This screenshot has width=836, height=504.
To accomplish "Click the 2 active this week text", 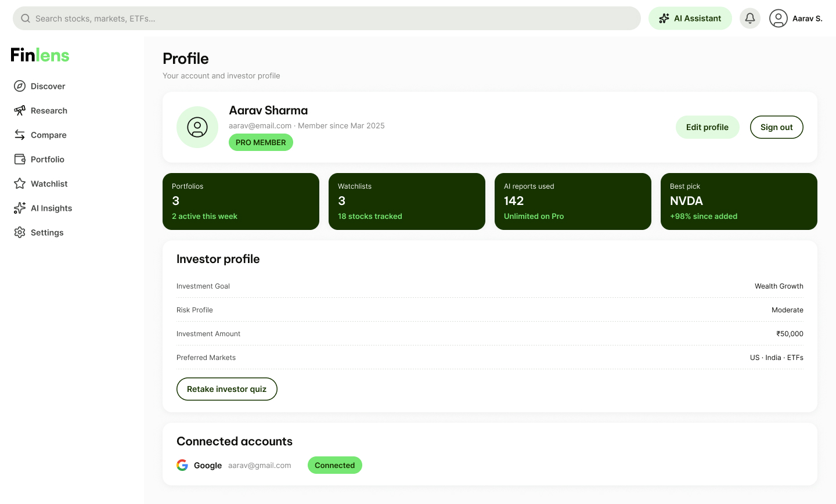I will [x=204, y=216].
